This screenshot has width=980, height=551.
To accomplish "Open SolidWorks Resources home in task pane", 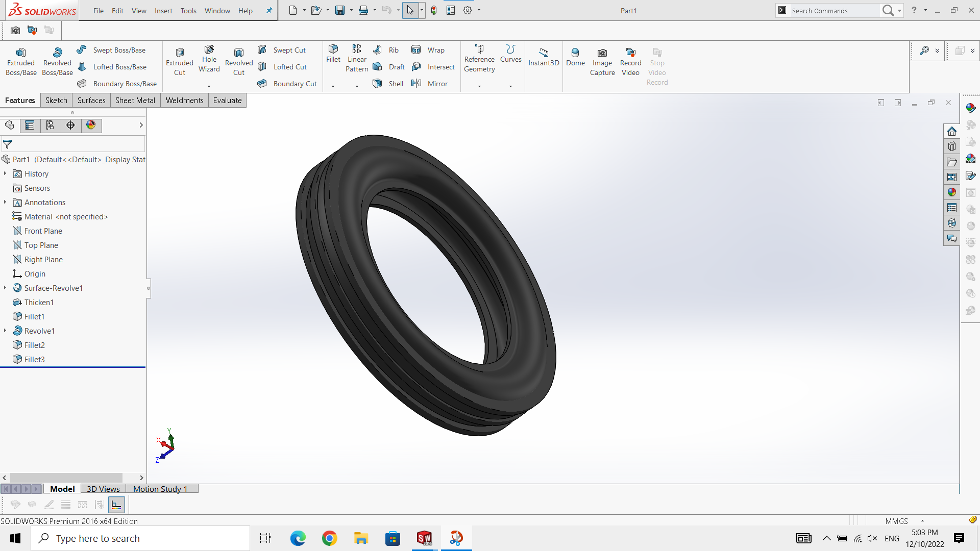I will click(952, 131).
